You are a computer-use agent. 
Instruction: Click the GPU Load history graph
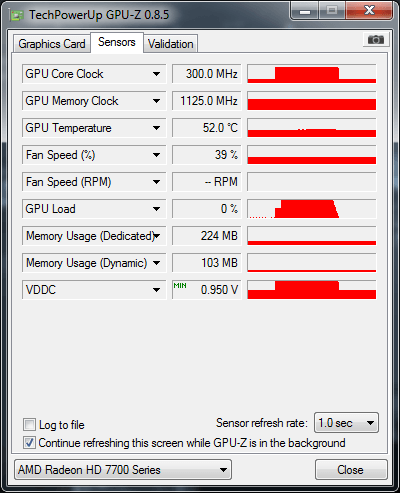click(312, 209)
